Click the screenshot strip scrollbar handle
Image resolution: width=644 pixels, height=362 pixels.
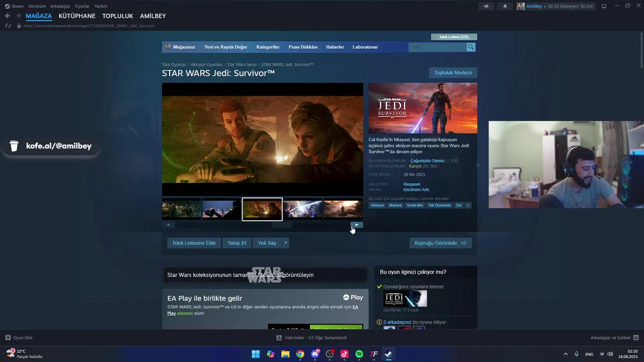pyautogui.click(x=282, y=225)
